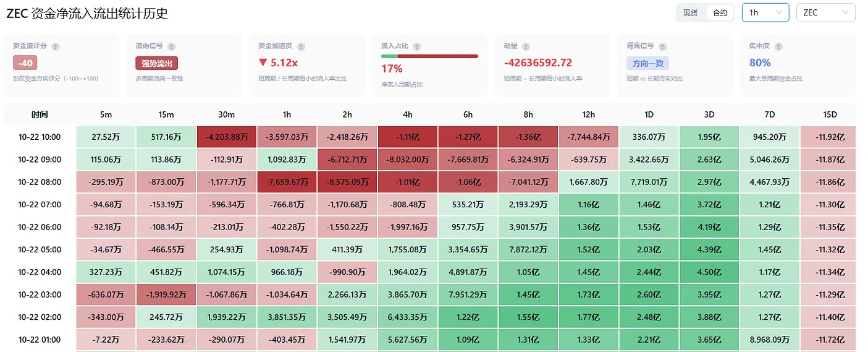Viewport: 868px width, 352px height.
Task: Click the 方向一致 divergence badge
Action: [x=647, y=63]
